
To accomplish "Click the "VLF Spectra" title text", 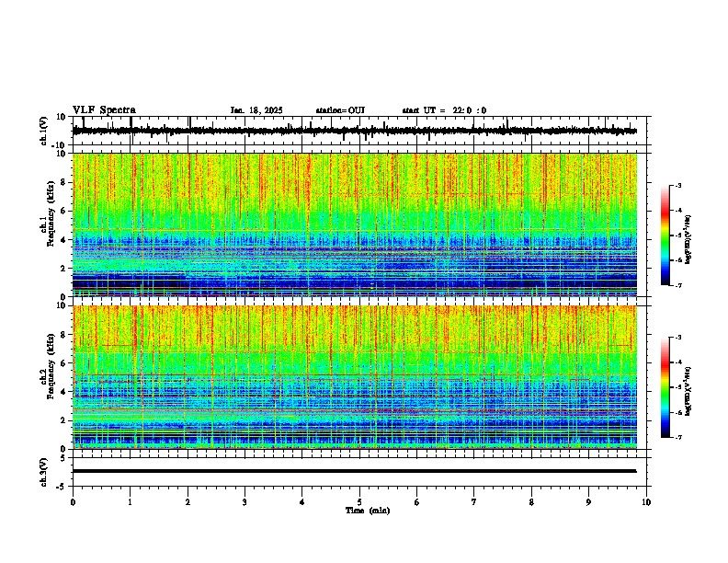I will [x=104, y=110].
